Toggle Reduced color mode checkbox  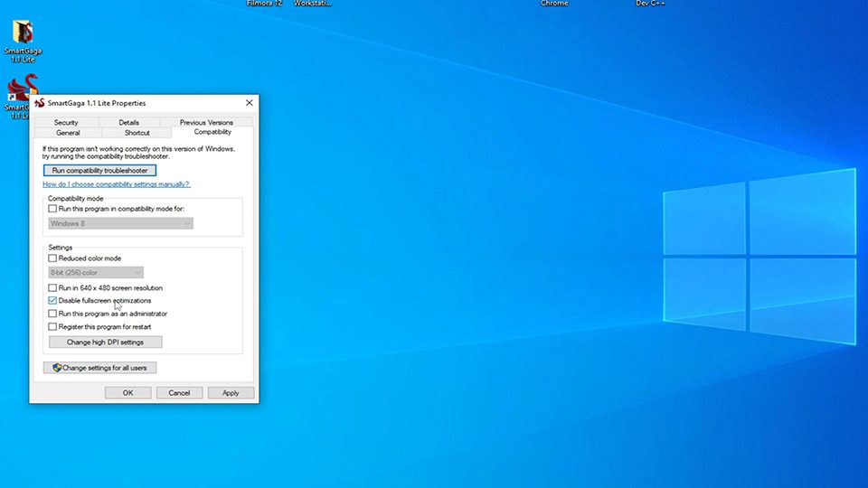[x=52, y=258]
